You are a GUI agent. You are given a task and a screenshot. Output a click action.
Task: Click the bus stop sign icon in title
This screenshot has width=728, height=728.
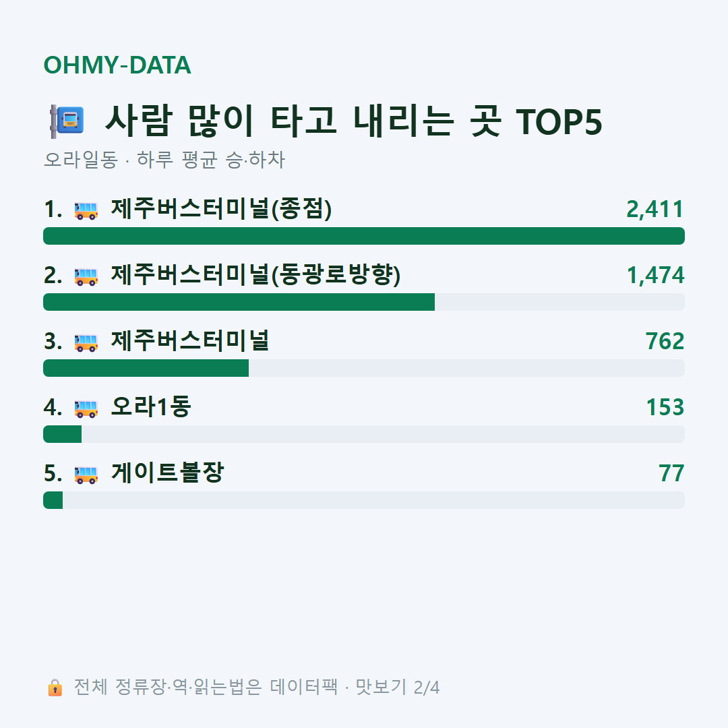[67, 121]
